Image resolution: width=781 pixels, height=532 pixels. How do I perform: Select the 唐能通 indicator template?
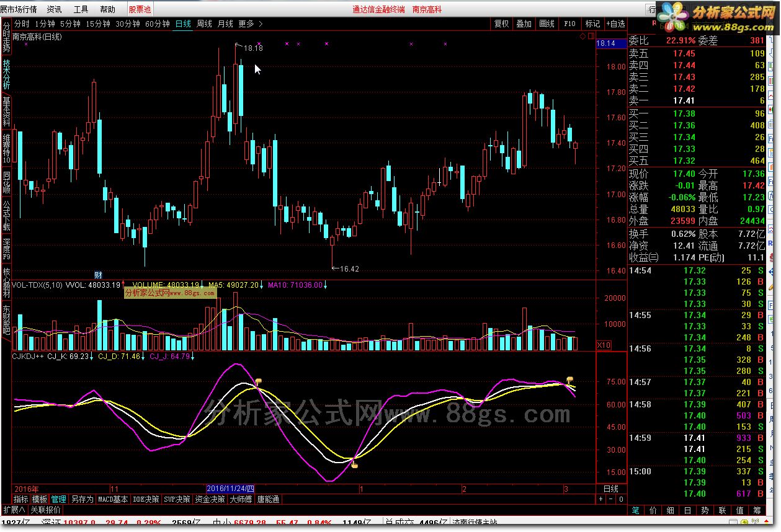click(x=268, y=499)
